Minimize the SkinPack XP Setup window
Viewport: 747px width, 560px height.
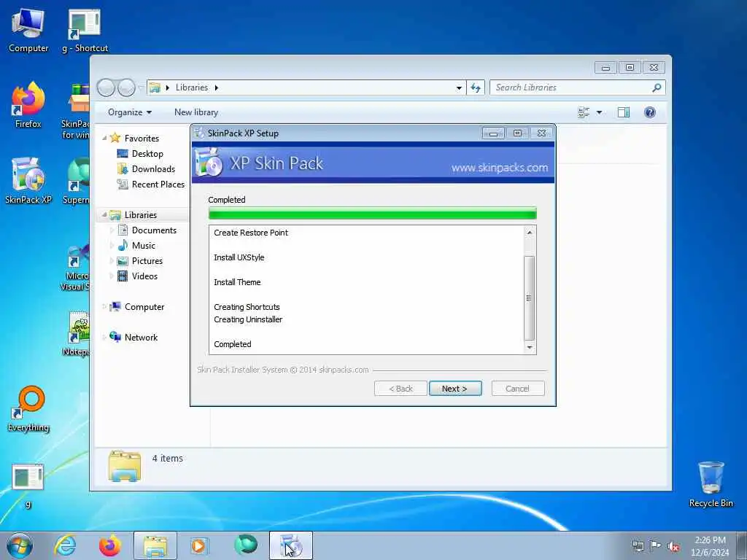(493, 133)
